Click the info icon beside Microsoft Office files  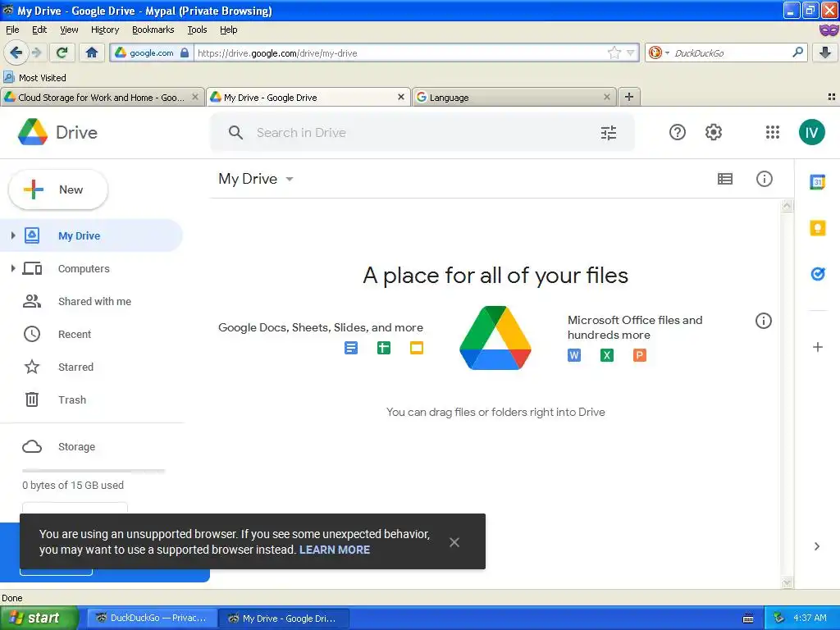[x=764, y=321]
